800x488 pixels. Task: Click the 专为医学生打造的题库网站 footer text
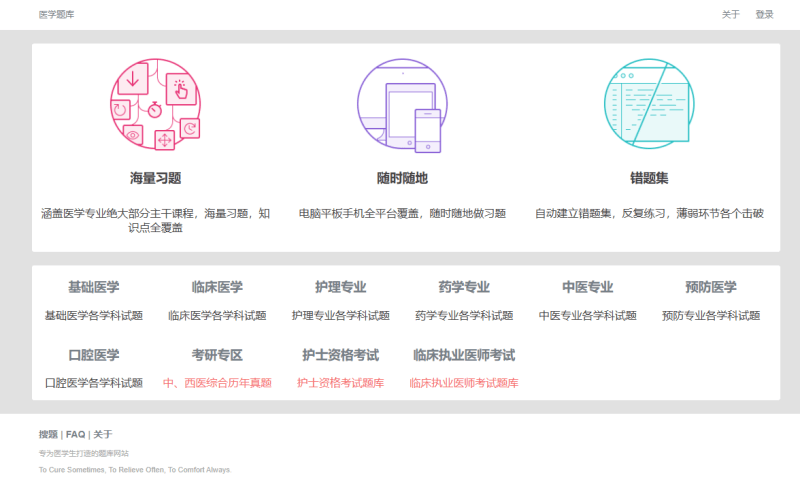coord(84,453)
